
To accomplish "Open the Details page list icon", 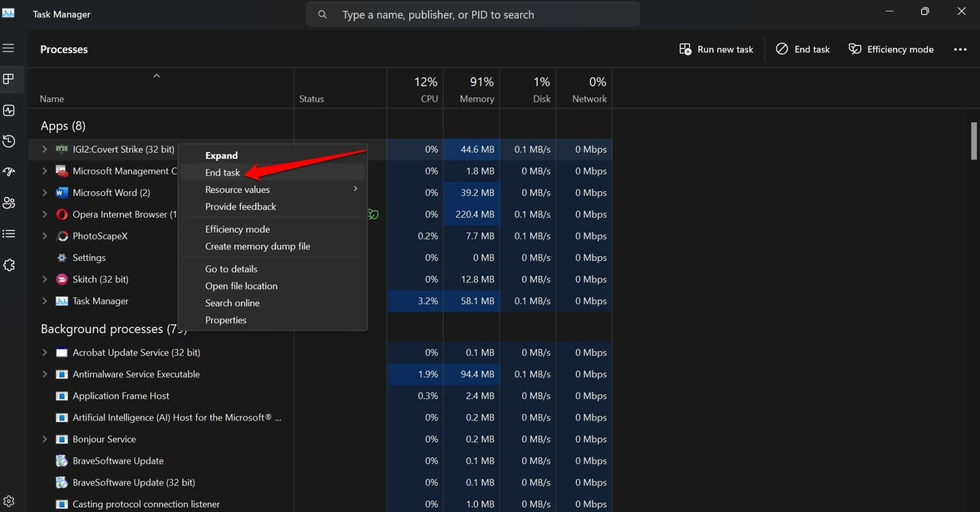I will point(9,234).
